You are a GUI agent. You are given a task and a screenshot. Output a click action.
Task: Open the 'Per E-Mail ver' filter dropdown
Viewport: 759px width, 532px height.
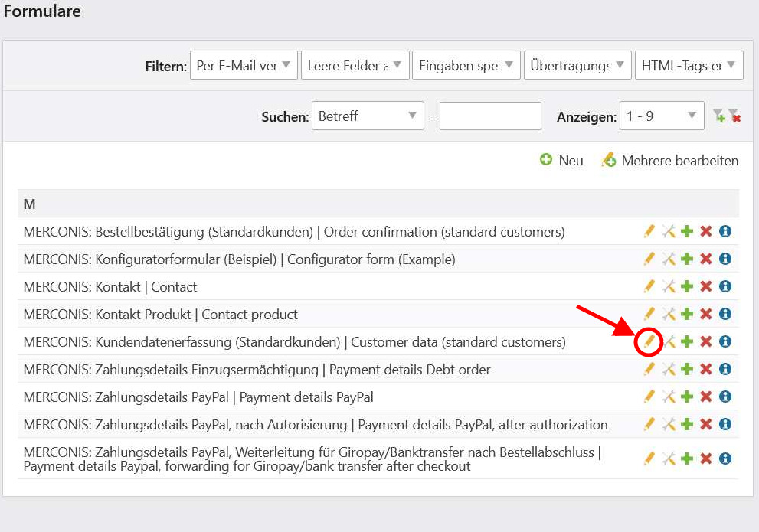244,65
